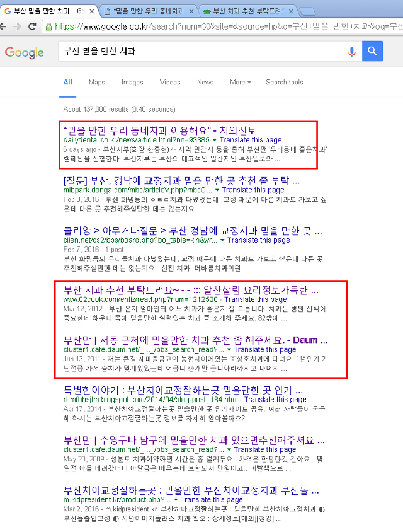
Task: Switch to the '믿을 만한 우리 동네치과' tab
Action: [x=147, y=11]
